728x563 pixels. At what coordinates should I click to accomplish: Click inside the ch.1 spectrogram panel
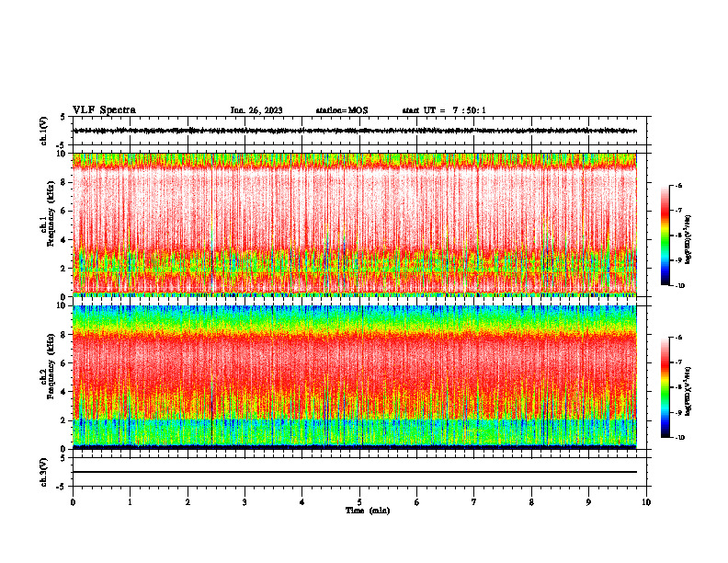click(355, 224)
